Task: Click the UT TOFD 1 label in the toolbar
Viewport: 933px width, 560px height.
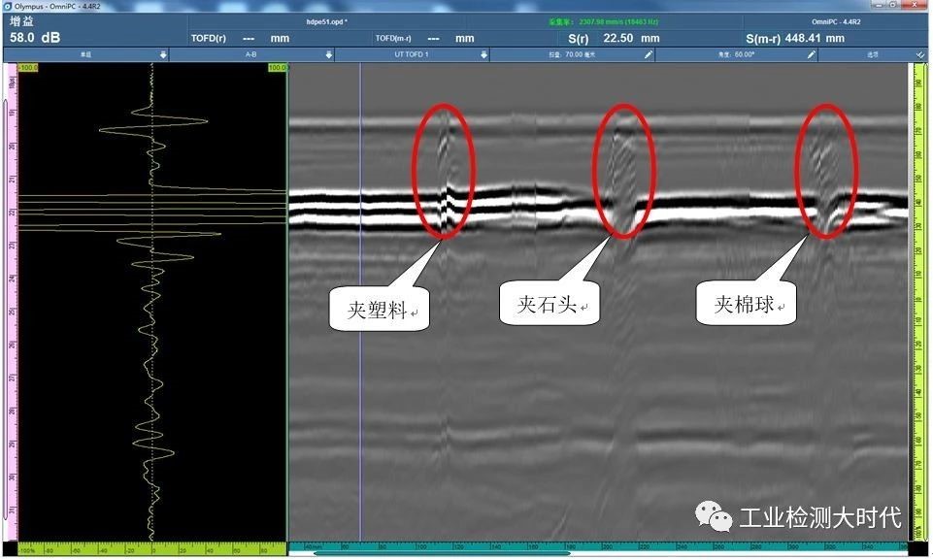Action: click(x=412, y=54)
